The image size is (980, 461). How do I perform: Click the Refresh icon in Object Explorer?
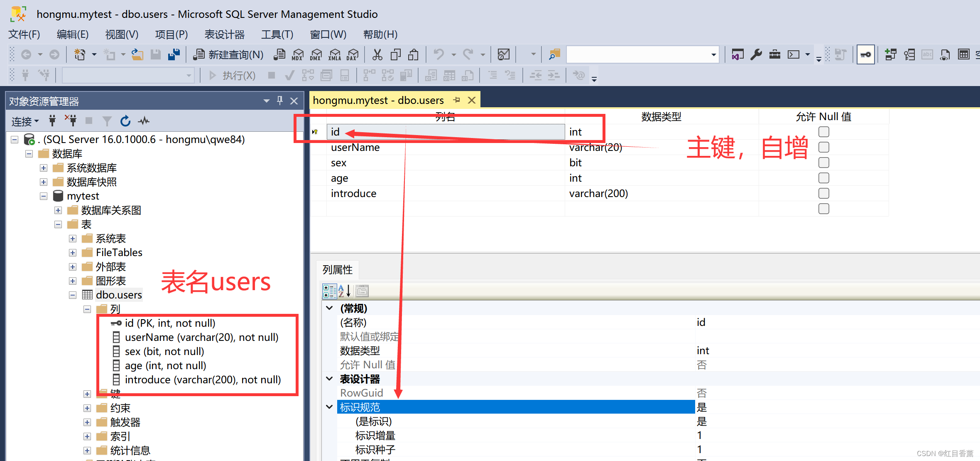125,121
